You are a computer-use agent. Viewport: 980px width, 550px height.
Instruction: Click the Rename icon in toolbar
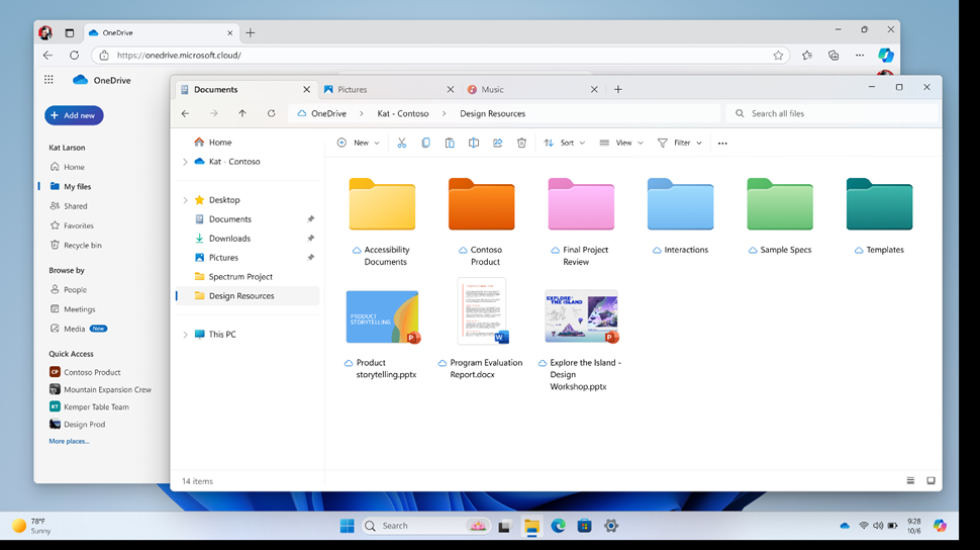click(474, 143)
